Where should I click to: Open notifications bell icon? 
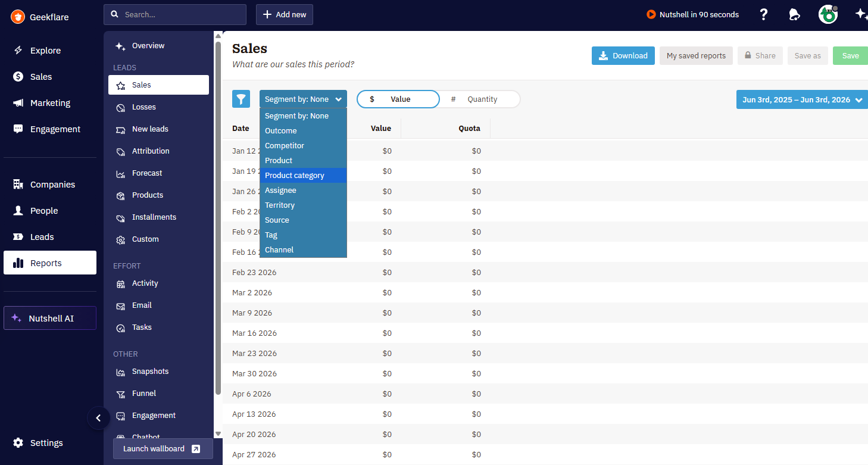point(794,14)
